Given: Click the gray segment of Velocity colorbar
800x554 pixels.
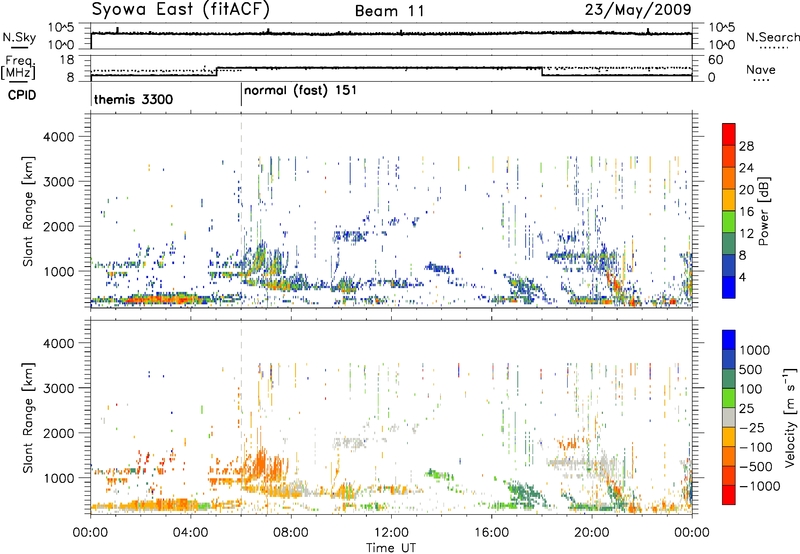Looking at the screenshot, I should pos(729,418).
